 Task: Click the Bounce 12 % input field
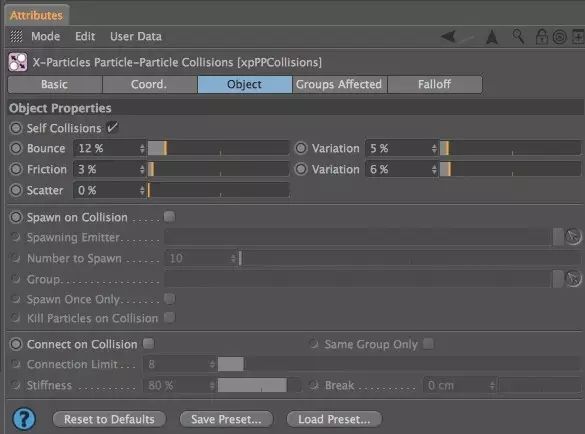[x=106, y=148]
